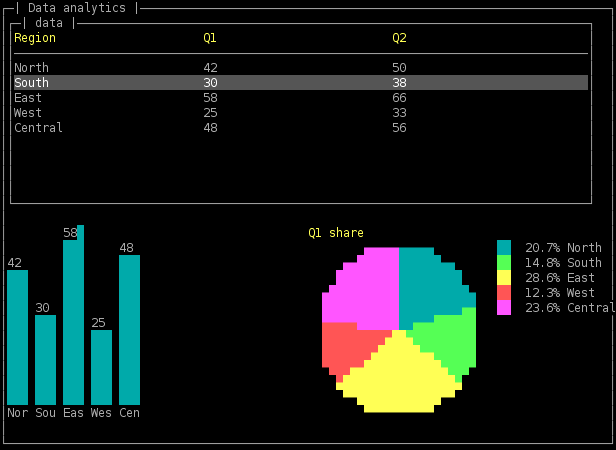The width and height of the screenshot is (616, 450).
Task: Select the highlighted South row
Action: tap(301, 83)
